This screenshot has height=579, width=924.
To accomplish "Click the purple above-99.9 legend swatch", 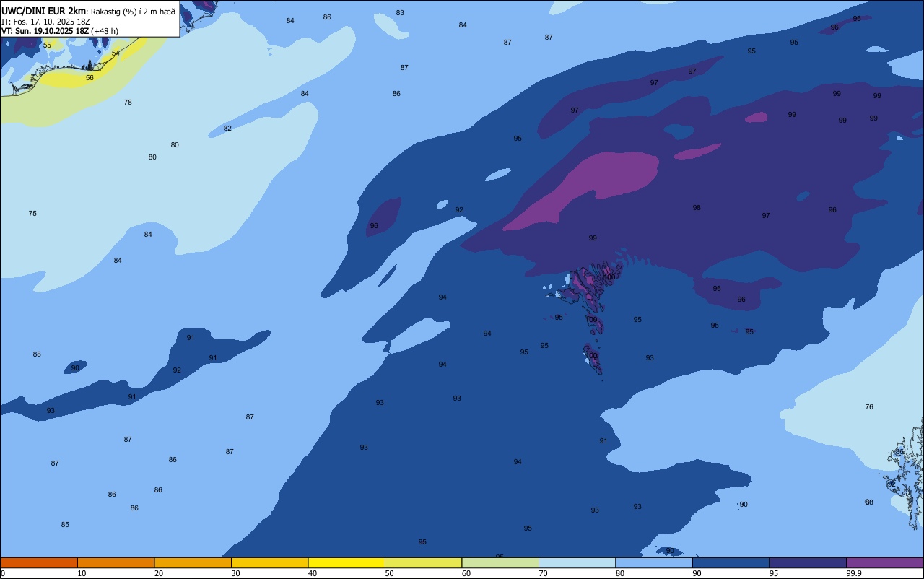I will click(x=884, y=562).
